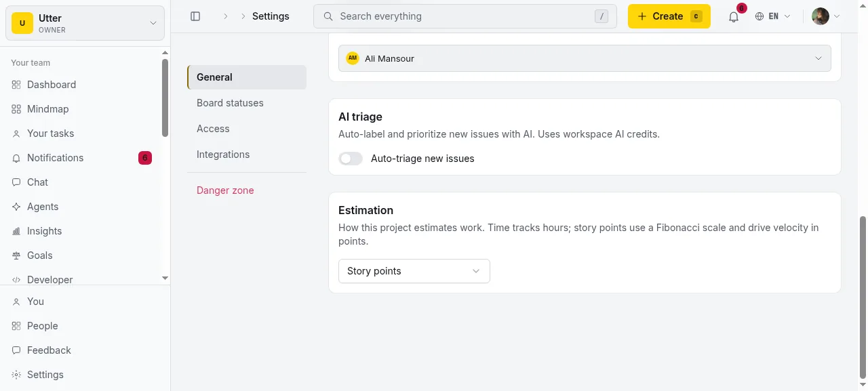The width and height of the screenshot is (868, 391).
Task: Click the Auto-triage new issues label
Action: (x=422, y=159)
